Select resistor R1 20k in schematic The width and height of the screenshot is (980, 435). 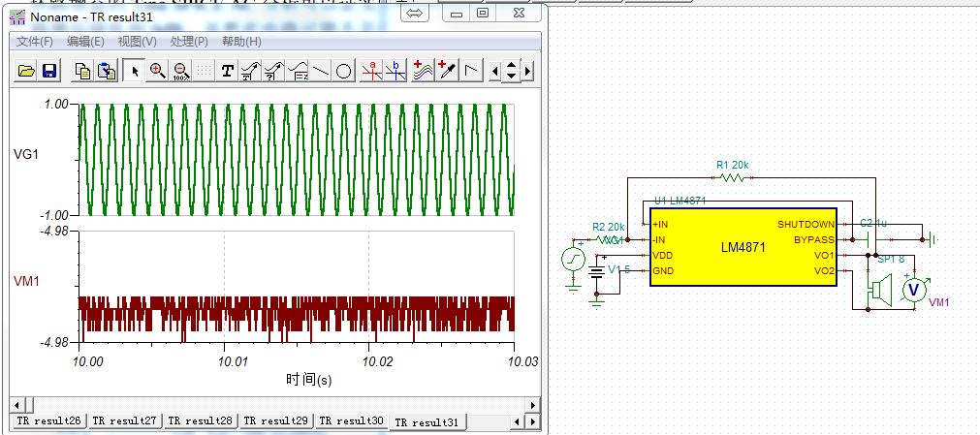coord(733,177)
